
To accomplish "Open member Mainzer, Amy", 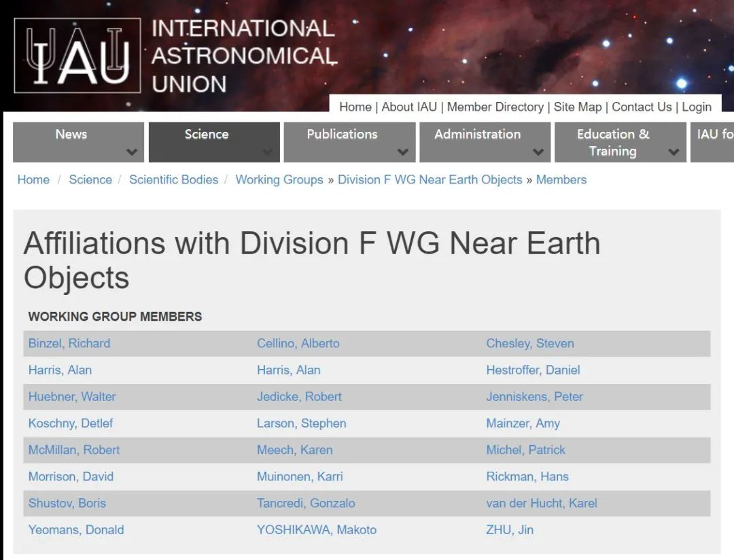I will (x=523, y=423).
